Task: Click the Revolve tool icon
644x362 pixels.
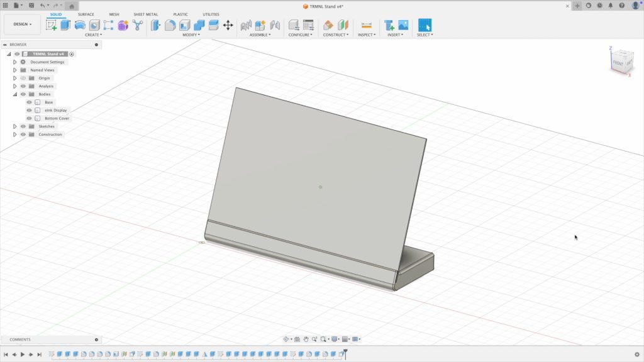Action: 79,24
